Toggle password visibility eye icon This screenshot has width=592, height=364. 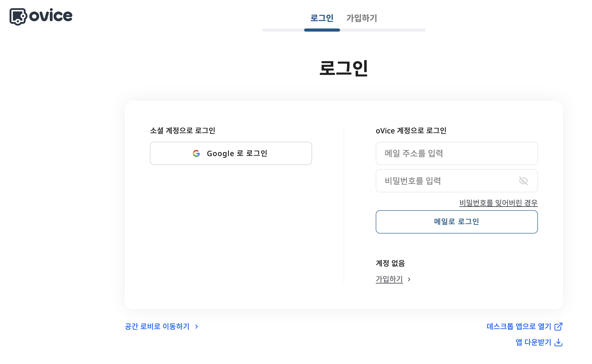523,181
